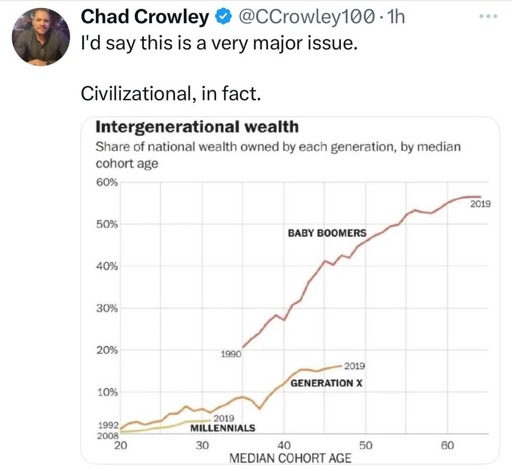The height and width of the screenshot is (471, 512).
Task: Click the GENERATION X label on chart
Action: click(326, 383)
